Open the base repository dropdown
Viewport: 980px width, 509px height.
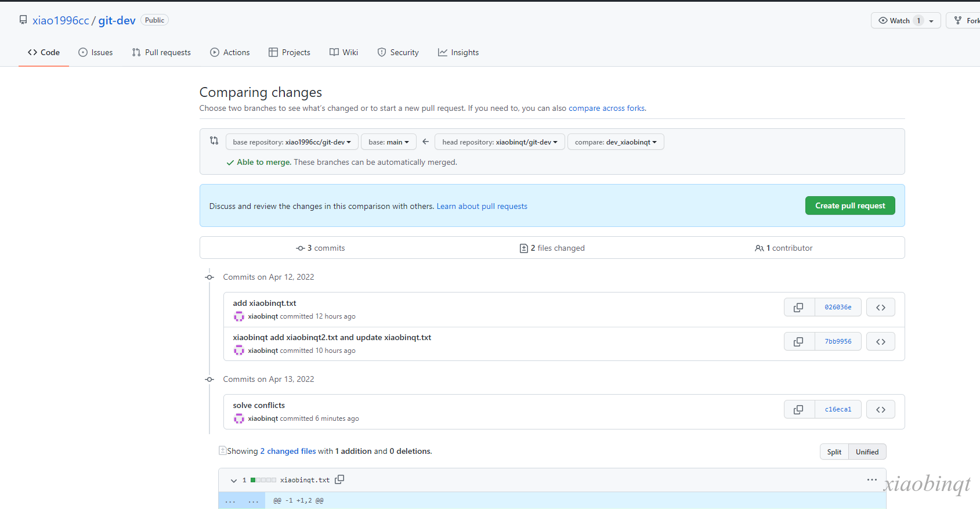(x=292, y=142)
